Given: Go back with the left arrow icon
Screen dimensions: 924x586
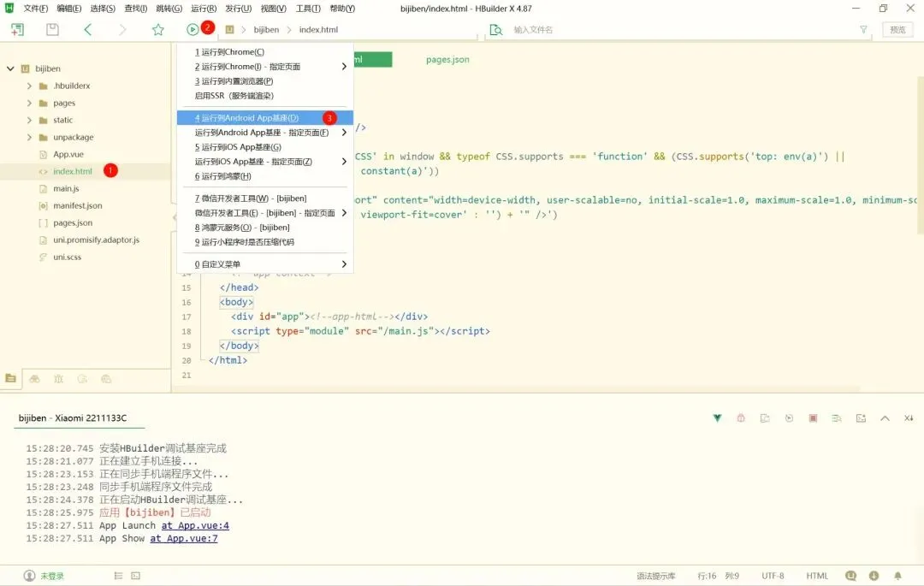Looking at the screenshot, I should [88, 29].
